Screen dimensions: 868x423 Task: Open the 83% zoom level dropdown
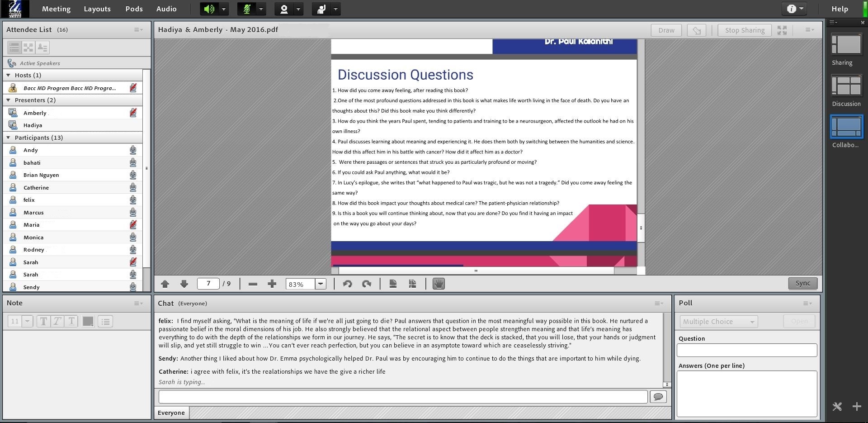pyautogui.click(x=321, y=284)
